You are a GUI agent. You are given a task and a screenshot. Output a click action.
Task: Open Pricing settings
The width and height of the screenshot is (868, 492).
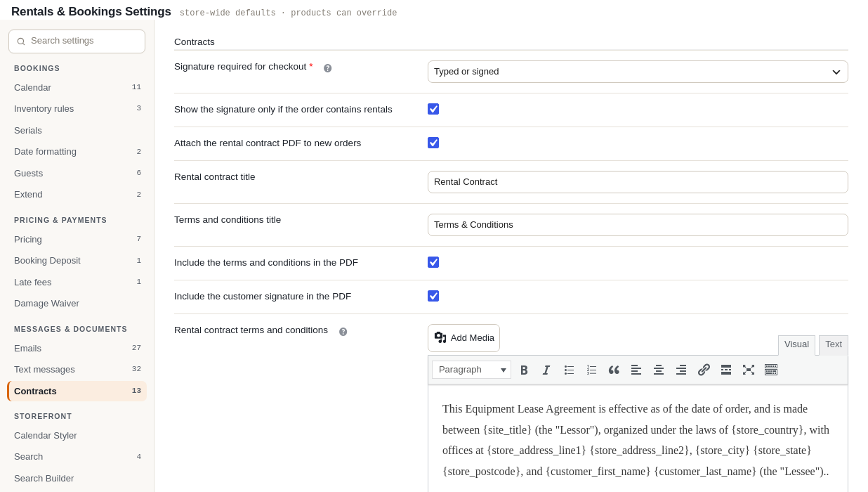coord(77,239)
